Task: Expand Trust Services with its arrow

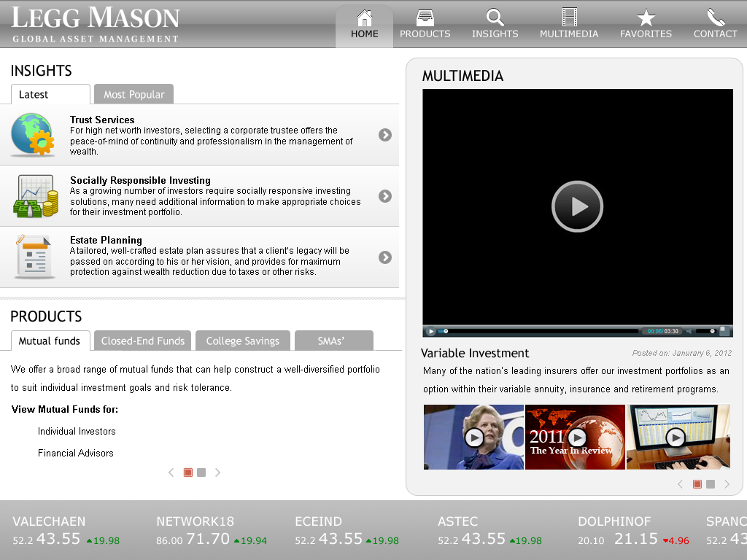Action: tap(385, 135)
